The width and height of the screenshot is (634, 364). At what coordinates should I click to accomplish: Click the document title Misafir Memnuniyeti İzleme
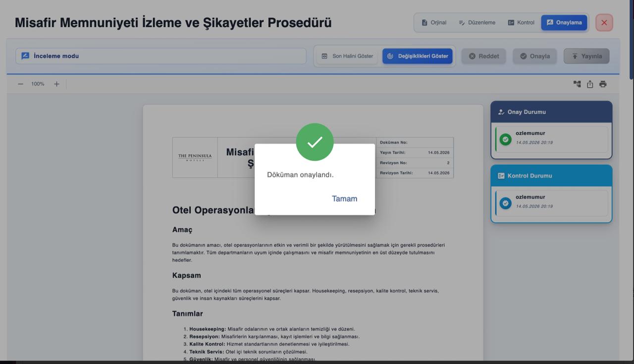(x=173, y=23)
